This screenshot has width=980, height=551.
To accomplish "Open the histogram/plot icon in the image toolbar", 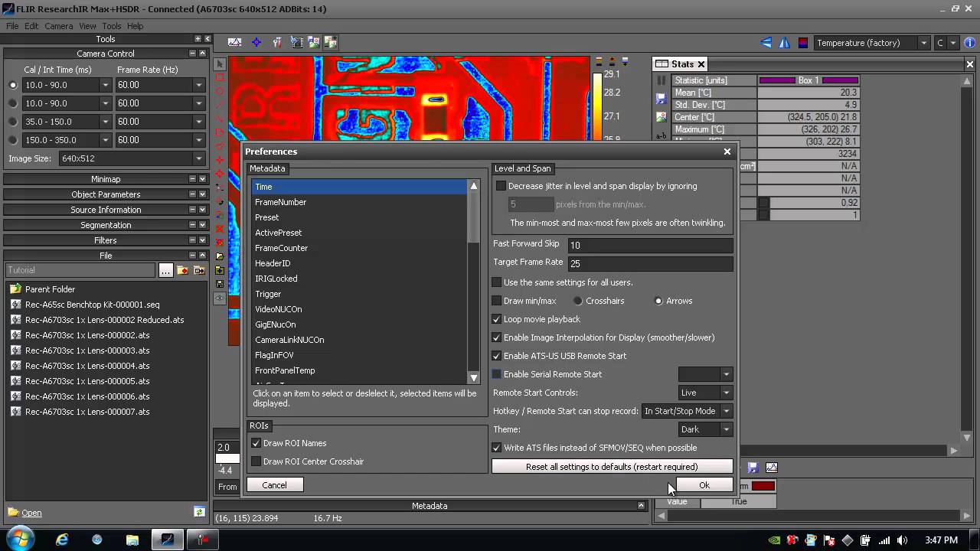I will point(235,42).
